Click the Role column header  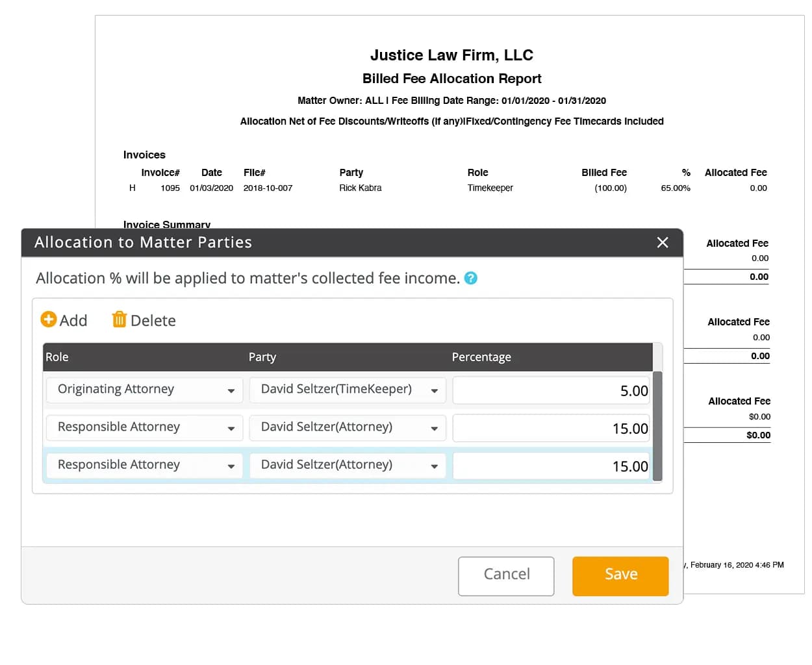pyautogui.click(x=57, y=357)
